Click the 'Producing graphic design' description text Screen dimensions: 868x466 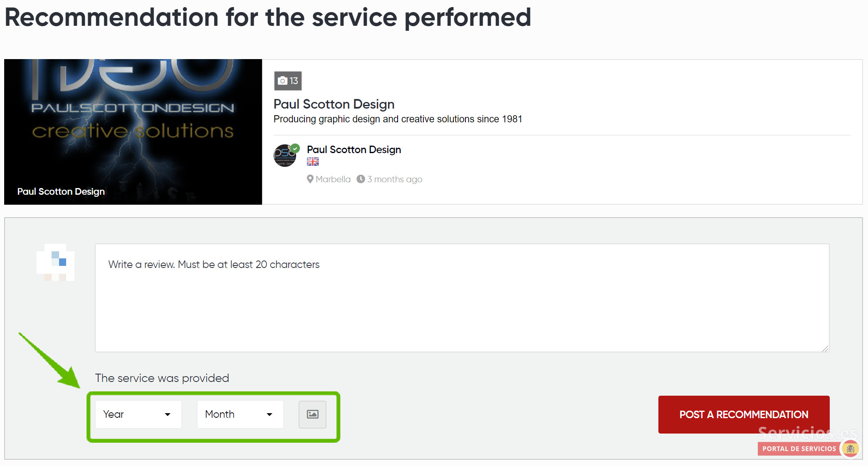[398, 119]
